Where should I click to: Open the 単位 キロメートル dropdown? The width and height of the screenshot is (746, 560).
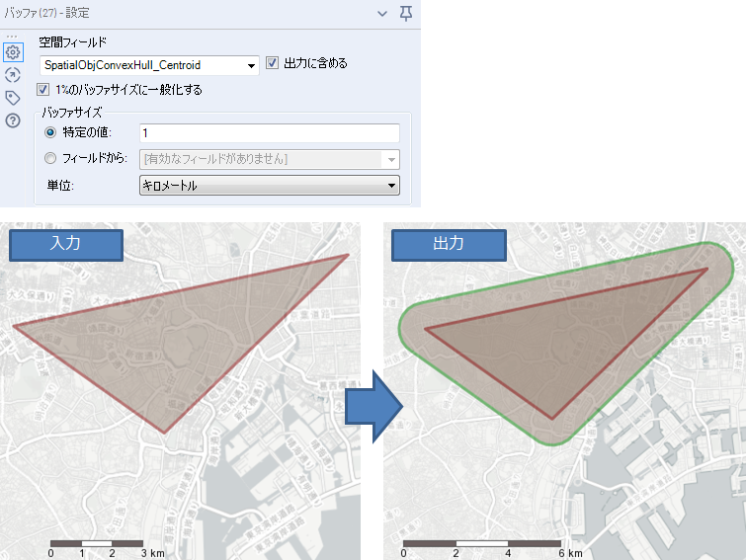(x=270, y=186)
